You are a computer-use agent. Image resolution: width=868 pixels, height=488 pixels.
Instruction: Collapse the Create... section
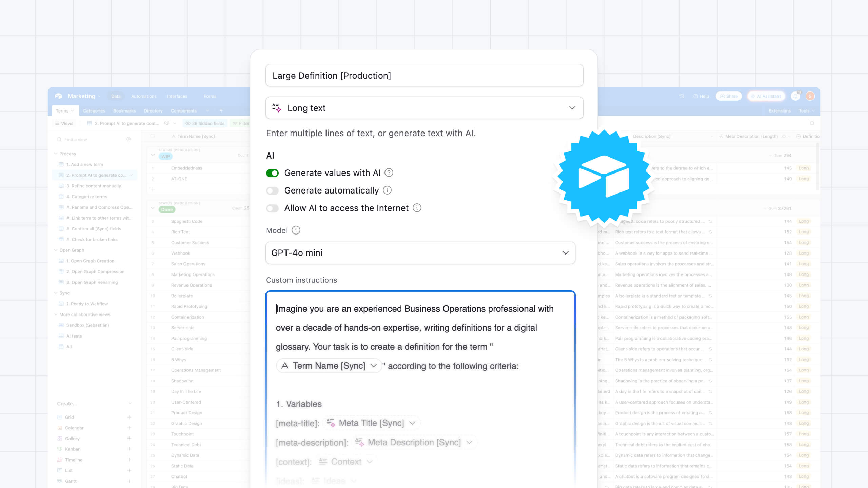coord(130,403)
